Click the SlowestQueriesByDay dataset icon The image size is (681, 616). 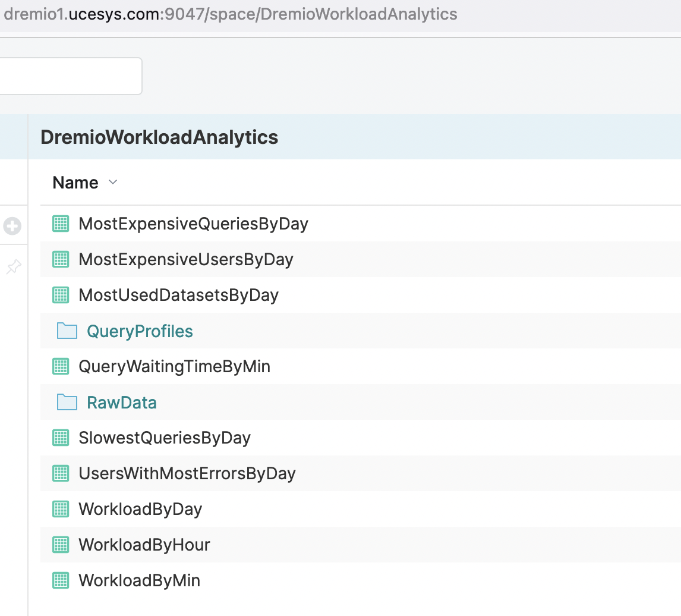coord(61,438)
